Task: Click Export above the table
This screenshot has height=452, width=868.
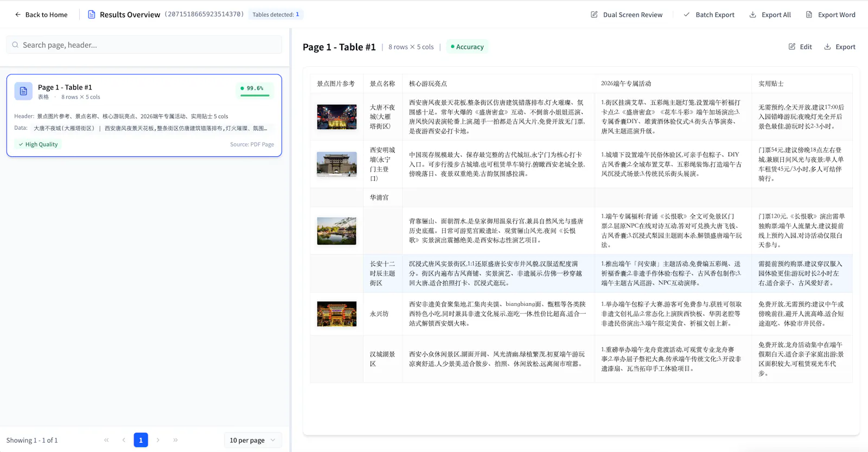Action: coord(840,47)
